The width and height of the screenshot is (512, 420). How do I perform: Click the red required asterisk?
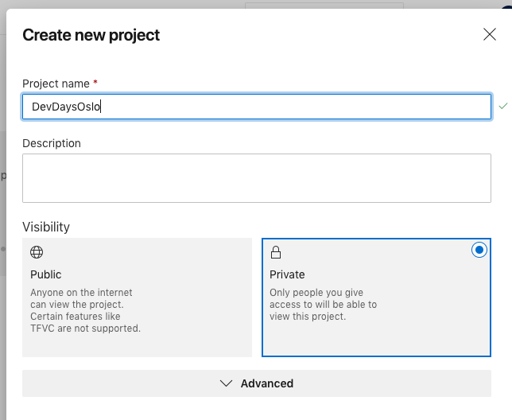(x=96, y=83)
